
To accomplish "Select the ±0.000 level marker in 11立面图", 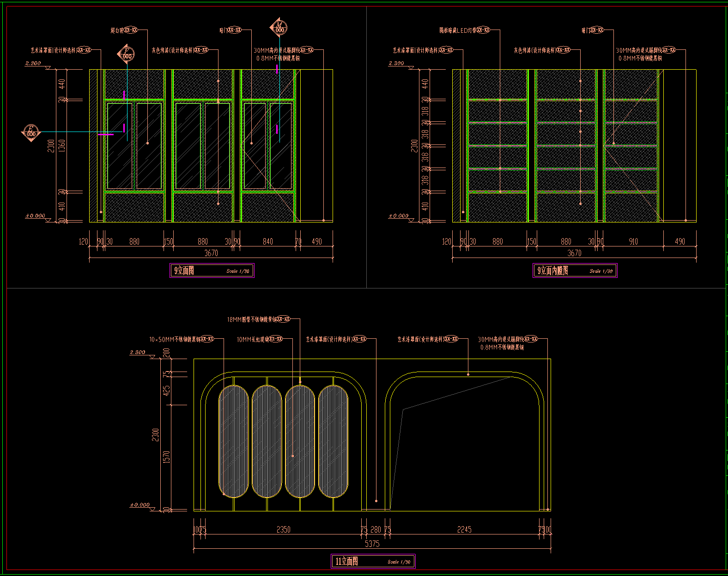I will pos(140,505).
